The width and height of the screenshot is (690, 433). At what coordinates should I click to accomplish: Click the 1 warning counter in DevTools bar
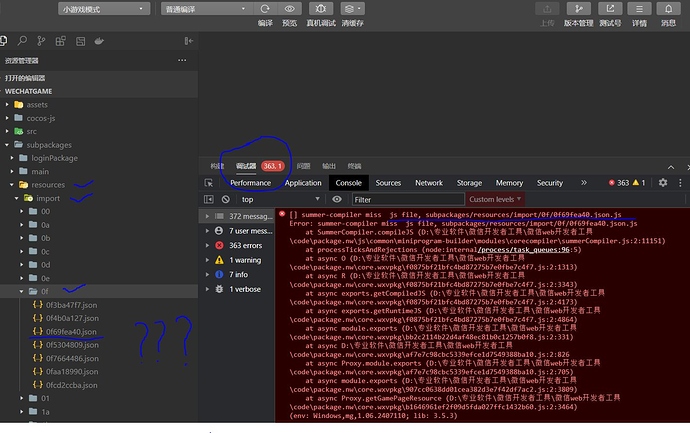(x=639, y=183)
